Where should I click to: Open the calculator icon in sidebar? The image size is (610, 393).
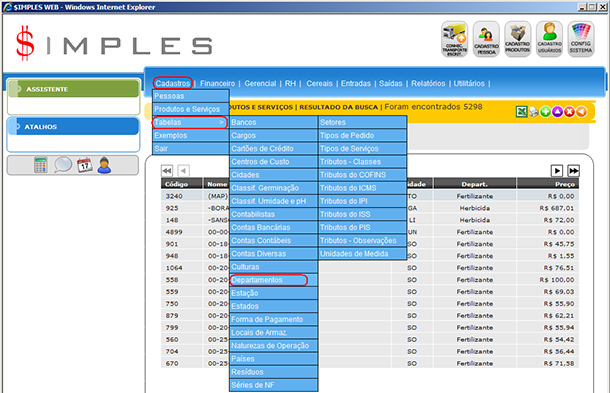(x=40, y=165)
